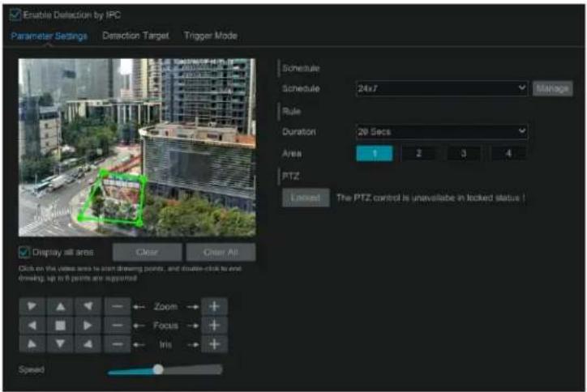Select Area 1 button
The image size is (587, 392).
(x=375, y=153)
